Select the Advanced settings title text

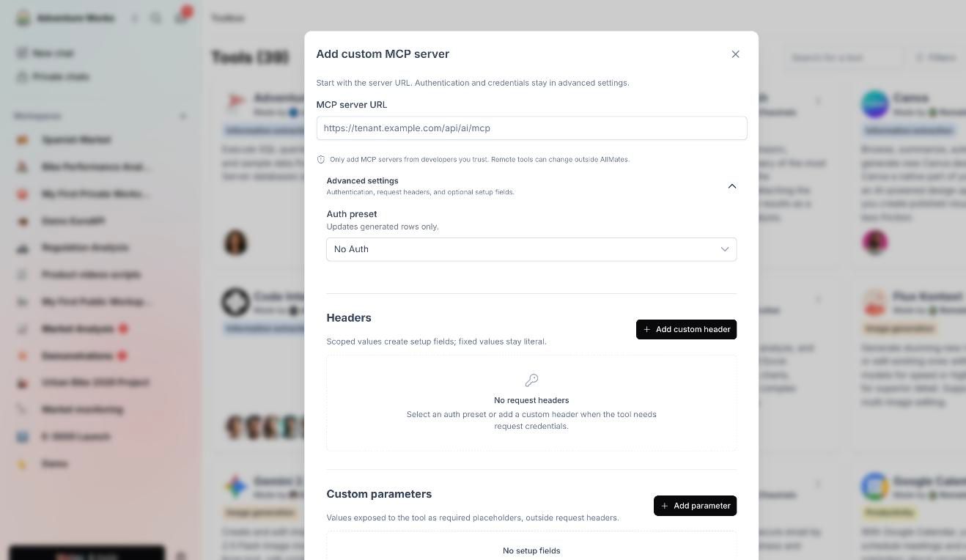click(x=362, y=181)
